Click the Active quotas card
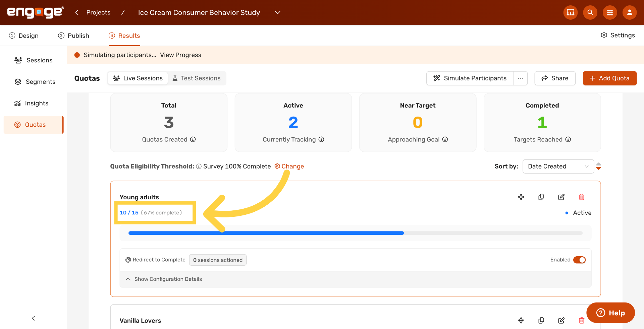The width and height of the screenshot is (644, 329). [293, 123]
